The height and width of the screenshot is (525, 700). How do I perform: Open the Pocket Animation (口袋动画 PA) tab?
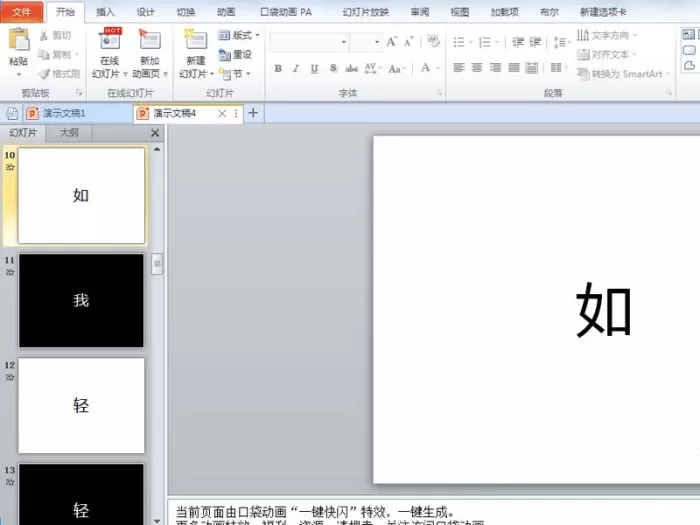286,12
